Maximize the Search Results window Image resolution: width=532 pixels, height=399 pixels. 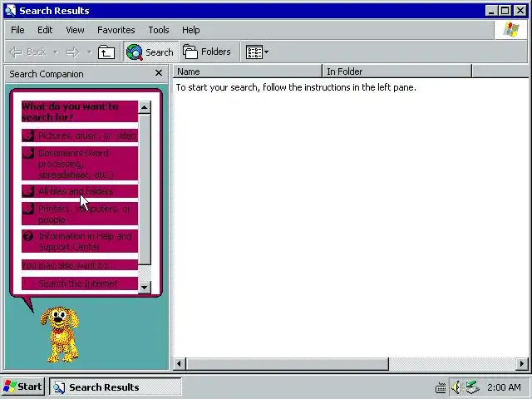(x=505, y=11)
